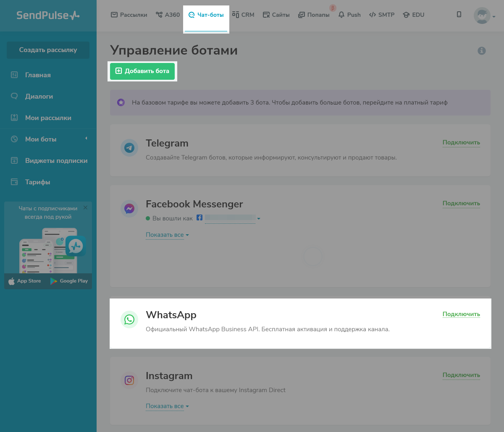Click the Мои боты sidebar icon
The image size is (504, 432).
(14, 139)
